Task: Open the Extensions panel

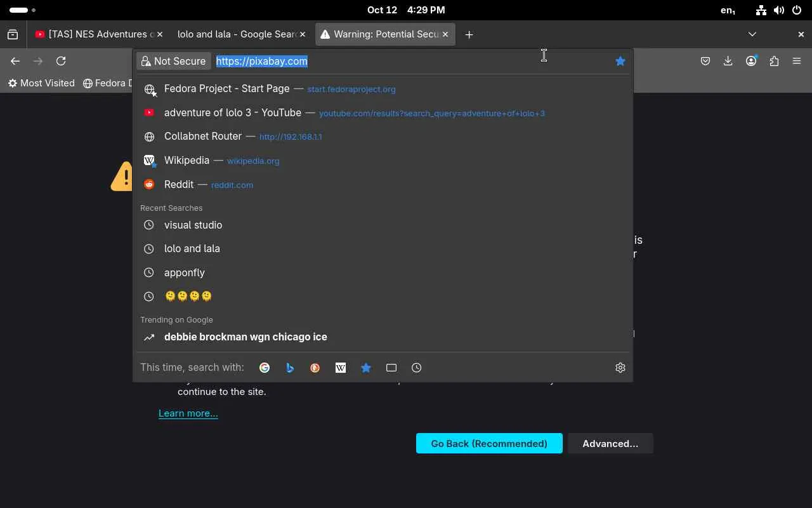Action: (x=774, y=61)
